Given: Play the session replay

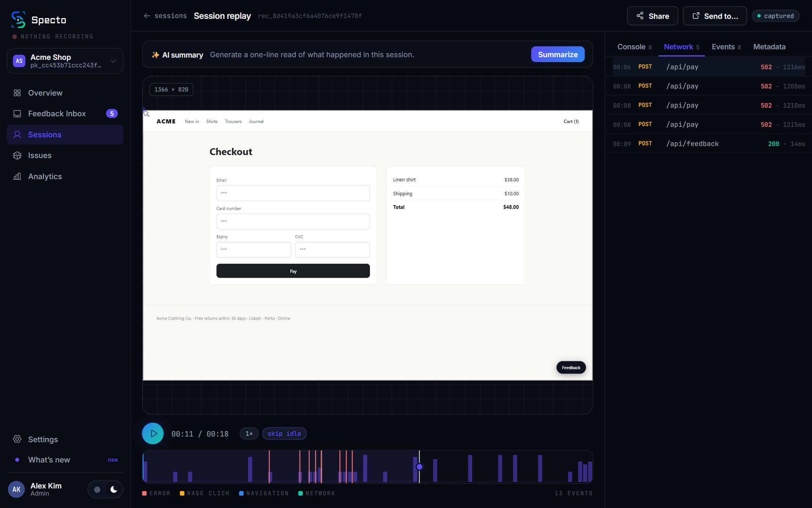Looking at the screenshot, I should (153, 433).
